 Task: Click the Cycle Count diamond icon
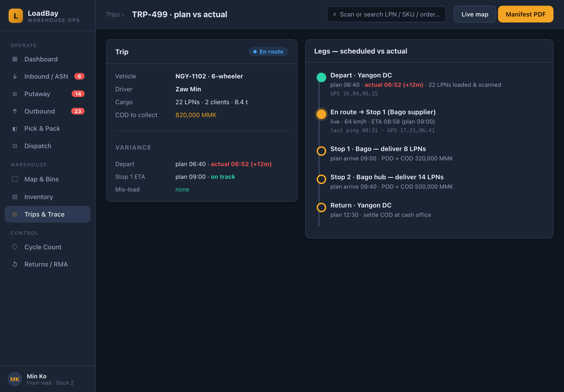(15, 247)
